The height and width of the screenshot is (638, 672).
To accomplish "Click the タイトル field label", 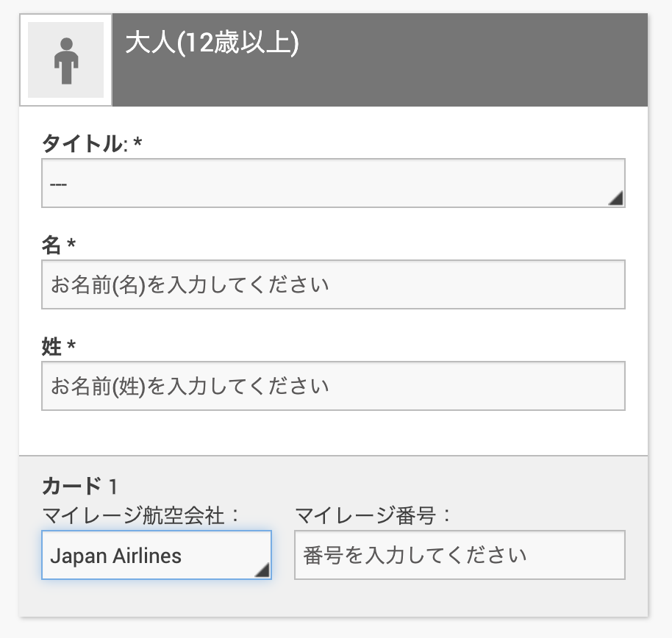I will [x=81, y=143].
